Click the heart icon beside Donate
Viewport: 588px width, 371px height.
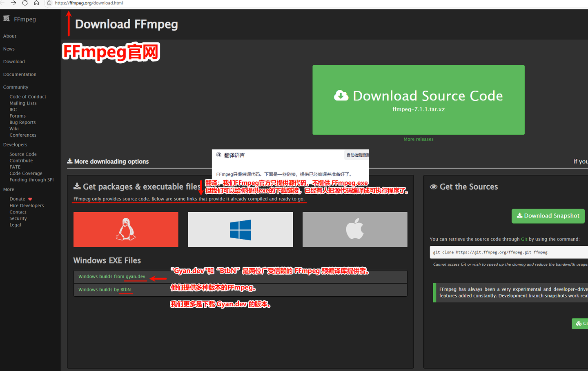30,198
